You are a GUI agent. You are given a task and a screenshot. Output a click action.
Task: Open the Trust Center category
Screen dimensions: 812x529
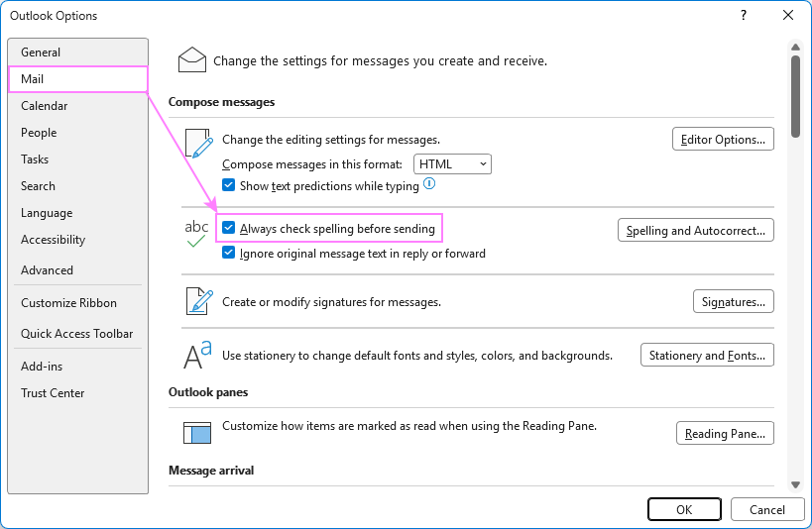pyautogui.click(x=77, y=393)
